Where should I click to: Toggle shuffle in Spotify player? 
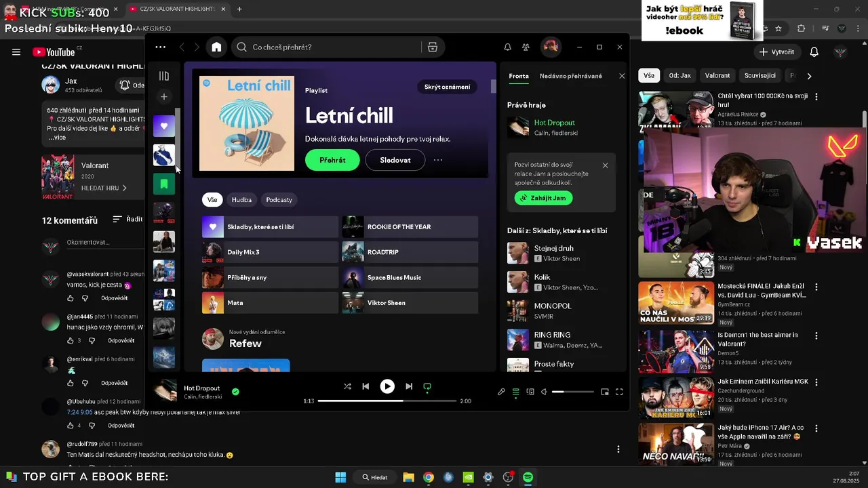coord(347,386)
